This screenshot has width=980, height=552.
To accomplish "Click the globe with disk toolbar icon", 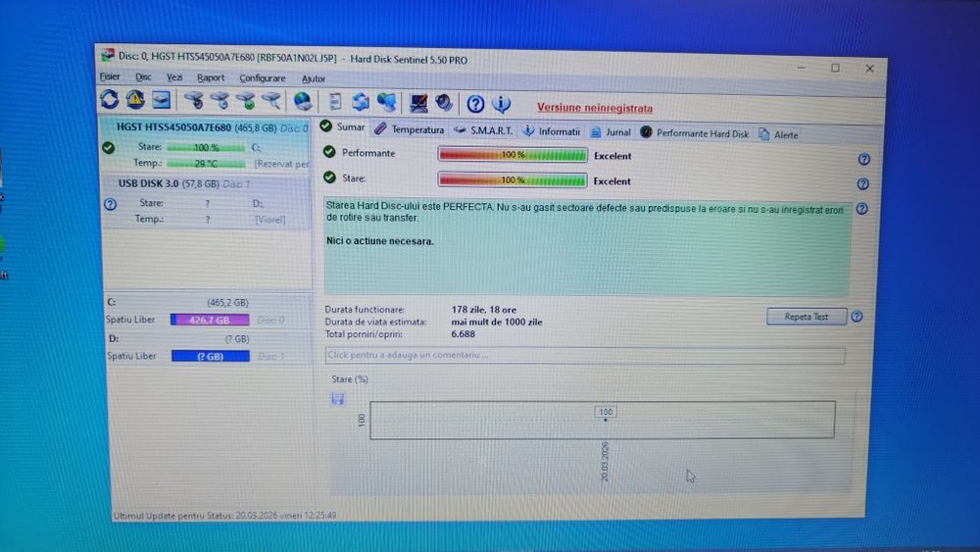I will (x=303, y=101).
